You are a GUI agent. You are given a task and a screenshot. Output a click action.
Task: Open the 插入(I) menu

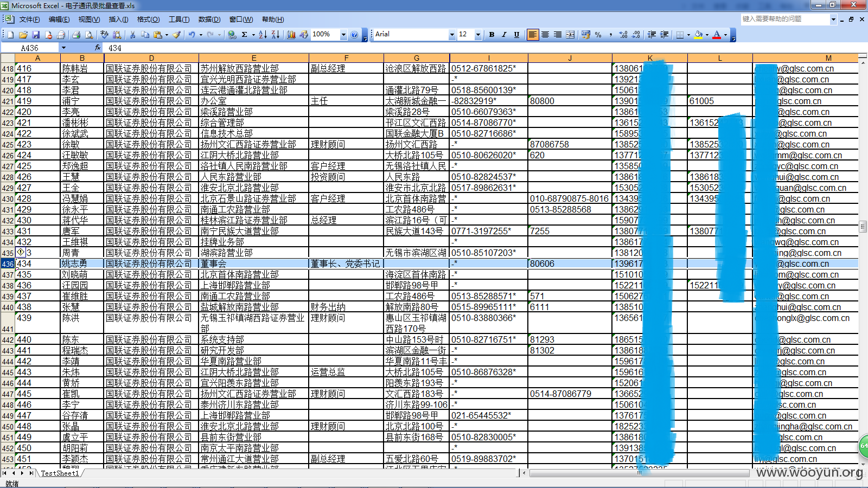[x=118, y=20]
